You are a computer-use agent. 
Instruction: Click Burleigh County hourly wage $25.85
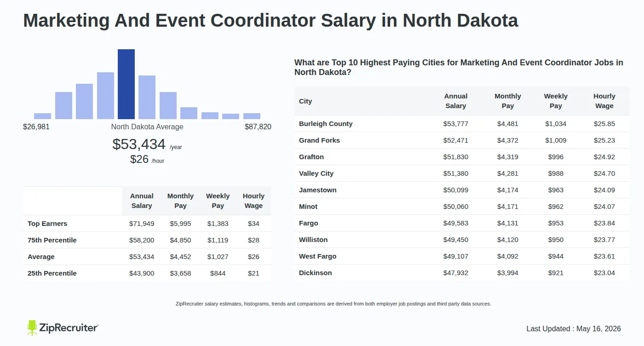[x=604, y=124]
